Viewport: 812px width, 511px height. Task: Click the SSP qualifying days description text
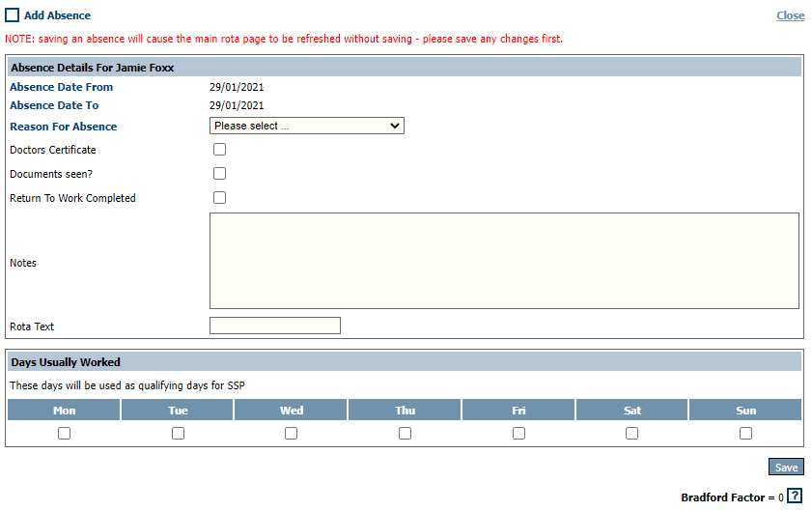point(127,385)
